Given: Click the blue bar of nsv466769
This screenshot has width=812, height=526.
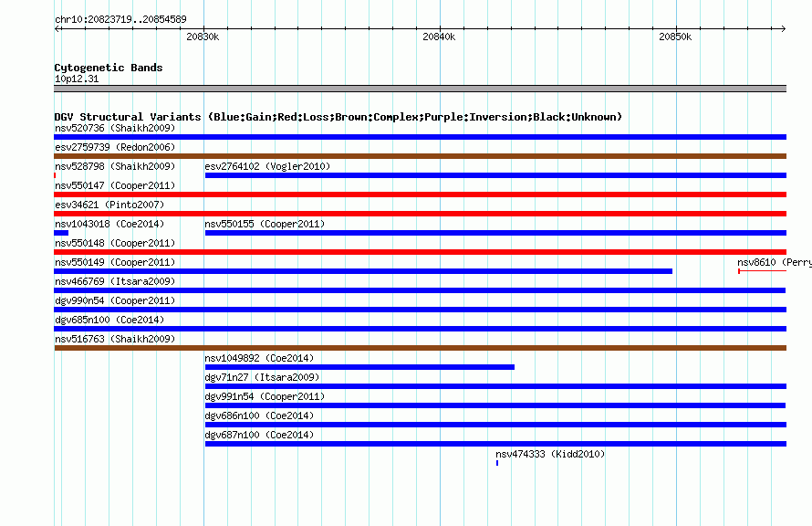Looking at the screenshot, I should pyautogui.click(x=420, y=290).
